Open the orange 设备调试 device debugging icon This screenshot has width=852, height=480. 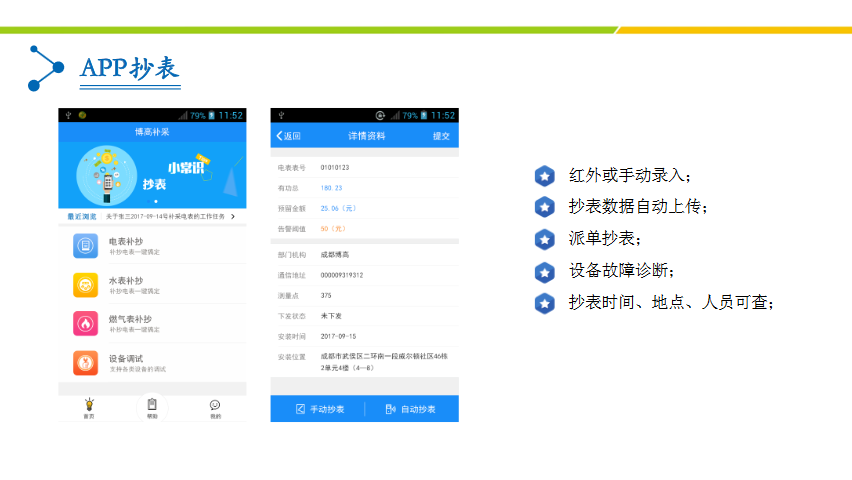click(x=86, y=363)
